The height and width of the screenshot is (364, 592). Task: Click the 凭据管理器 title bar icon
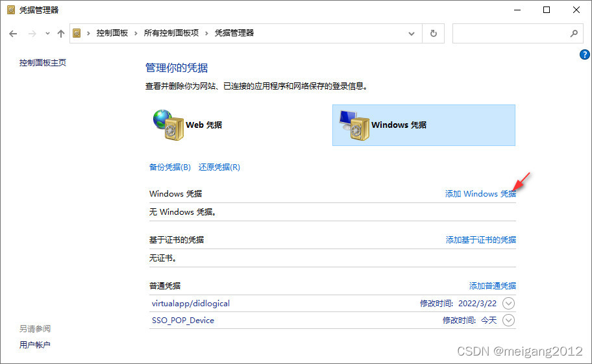pyautogui.click(x=11, y=10)
